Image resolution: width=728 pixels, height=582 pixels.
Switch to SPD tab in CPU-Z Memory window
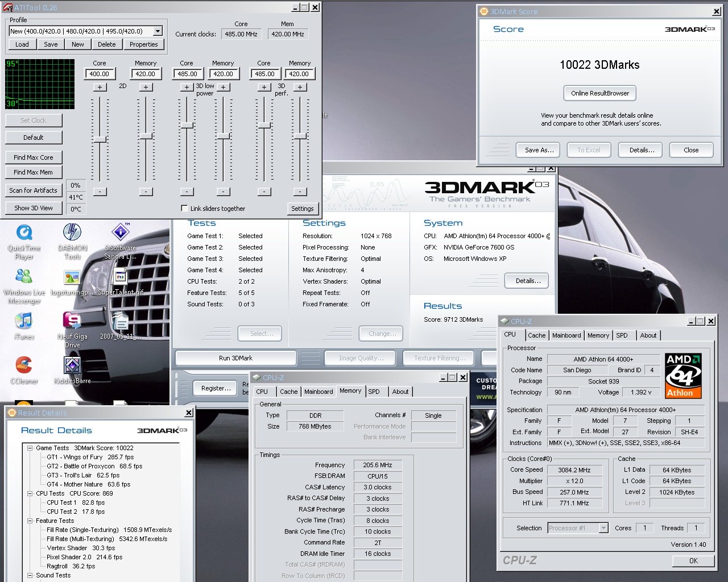pos(374,392)
